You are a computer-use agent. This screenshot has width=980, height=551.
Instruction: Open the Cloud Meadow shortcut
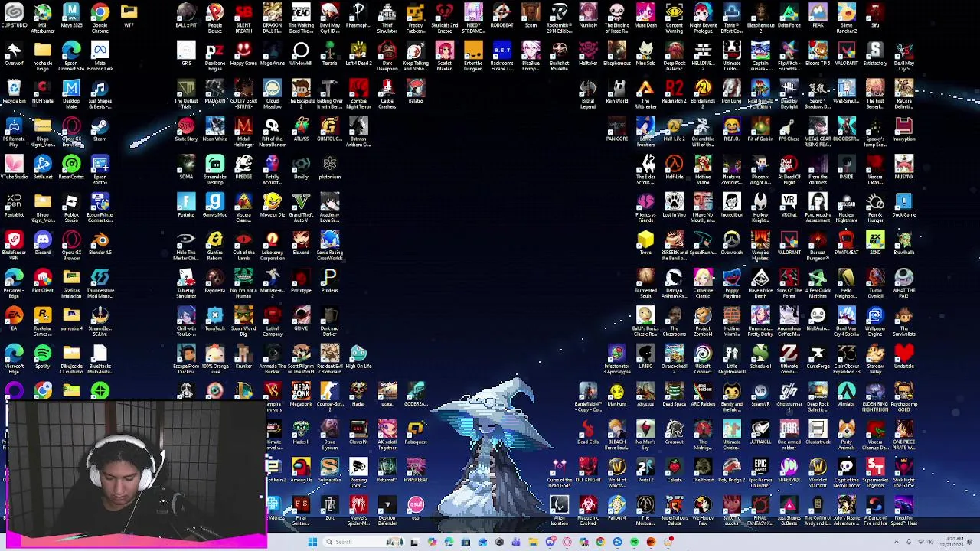pyautogui.click(x=273, y=94)
